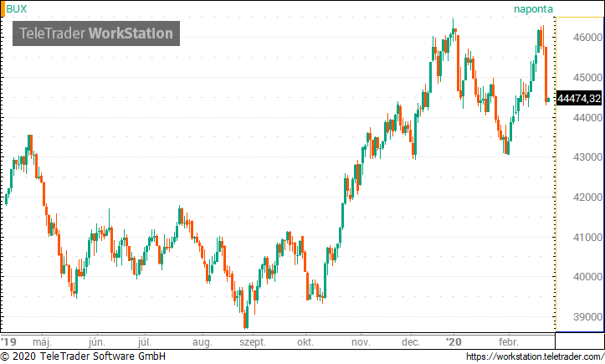Click the current price 44474,32 label

pos(579,99)
